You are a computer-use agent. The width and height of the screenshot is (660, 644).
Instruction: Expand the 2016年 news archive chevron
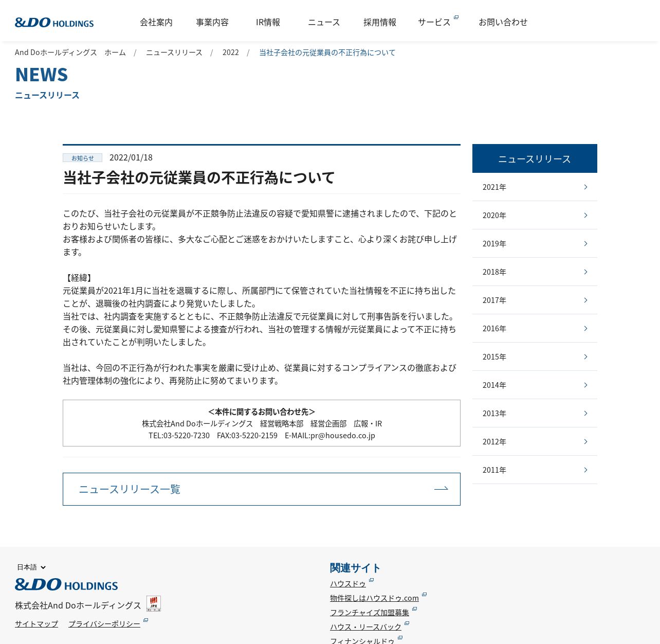[x=585, y=328]
